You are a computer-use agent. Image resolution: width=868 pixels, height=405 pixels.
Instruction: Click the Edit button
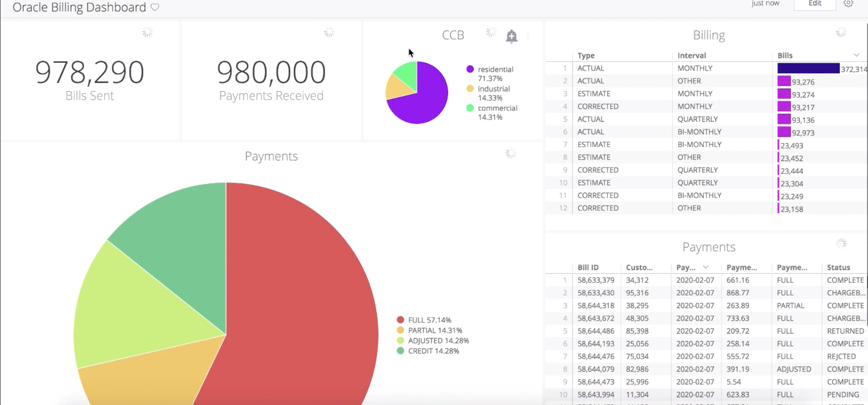click(x=815, y=3)
